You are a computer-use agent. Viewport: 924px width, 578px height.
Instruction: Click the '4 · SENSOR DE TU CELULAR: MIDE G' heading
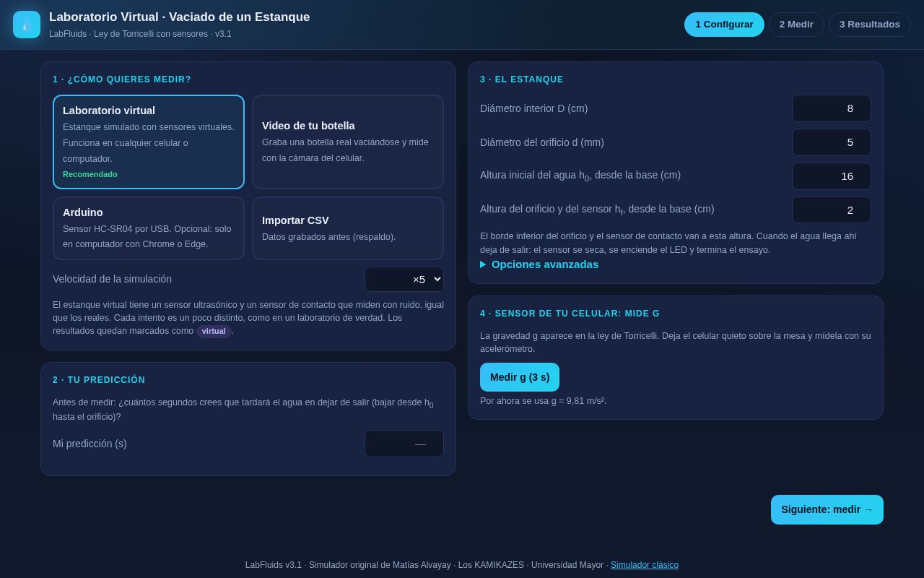click(x=570, y=314)
